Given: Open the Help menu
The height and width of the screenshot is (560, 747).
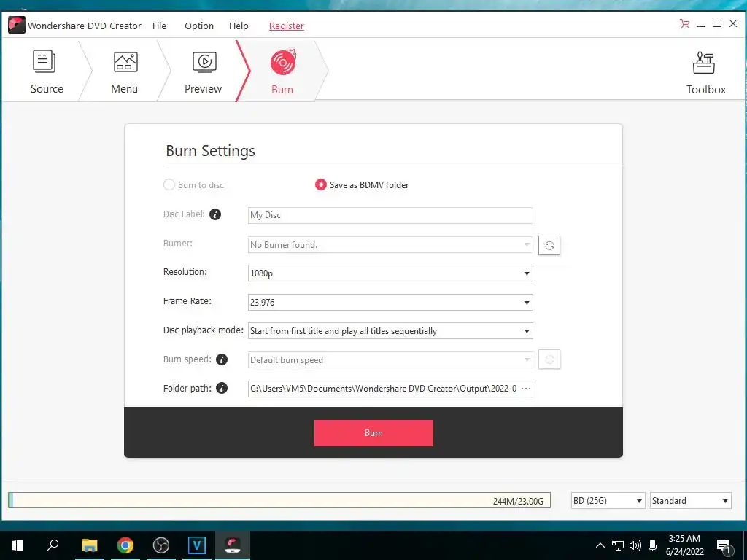Looking at the screenshot, I should click(x=239, y=26).
